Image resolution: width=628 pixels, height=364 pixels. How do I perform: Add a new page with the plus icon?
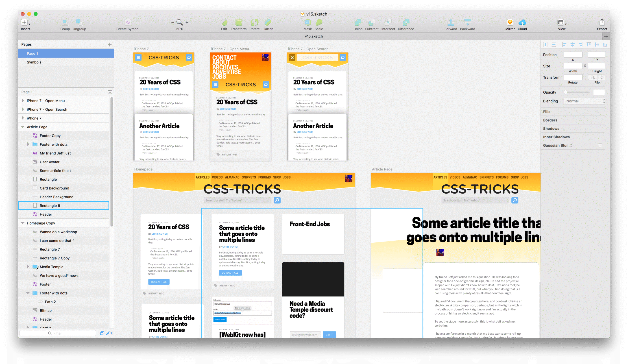(109, 44)
